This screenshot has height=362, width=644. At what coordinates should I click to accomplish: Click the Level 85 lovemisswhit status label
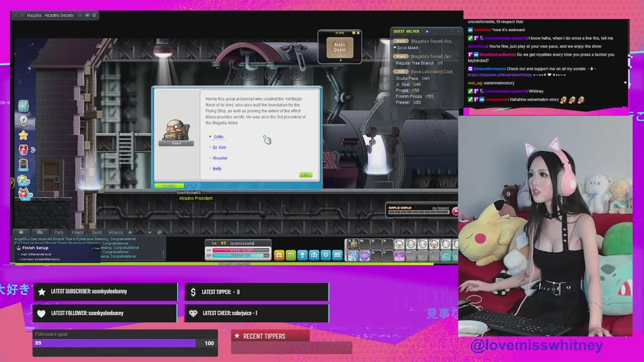[238, 243]
